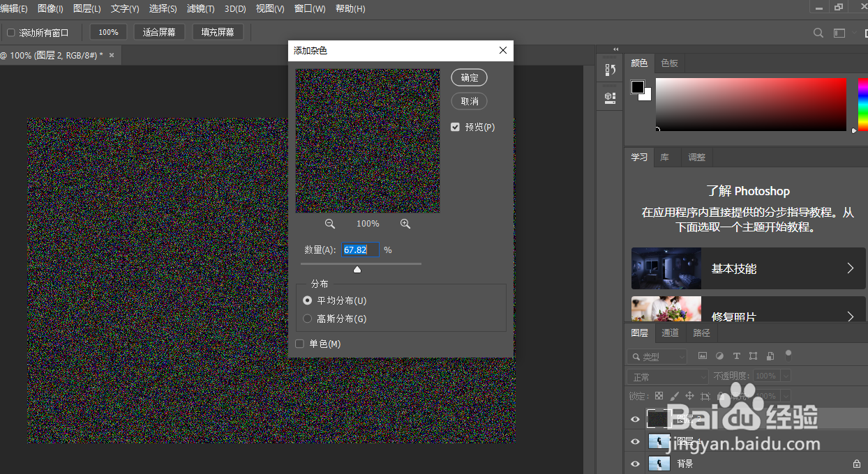Switch to the 通道 tab
The height and width of the screenshot is (474, 868).
[670, 332]
